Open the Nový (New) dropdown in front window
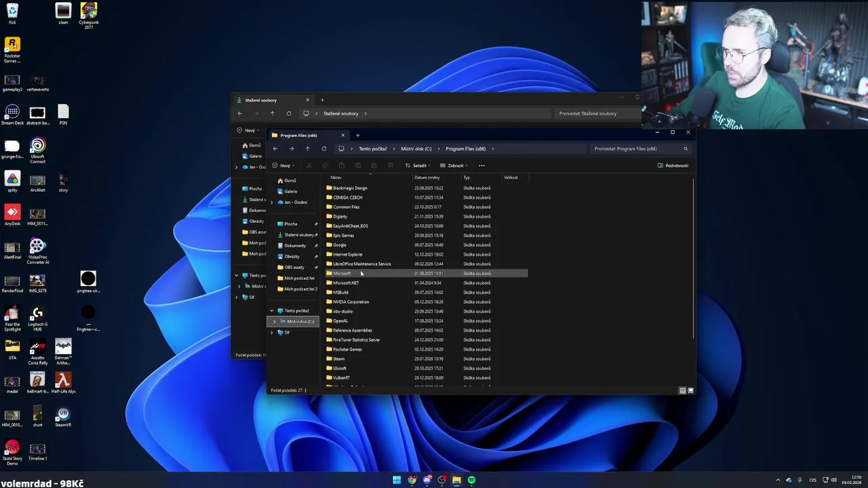The height and width of the screenshot is (488, 868). [283, 165]
